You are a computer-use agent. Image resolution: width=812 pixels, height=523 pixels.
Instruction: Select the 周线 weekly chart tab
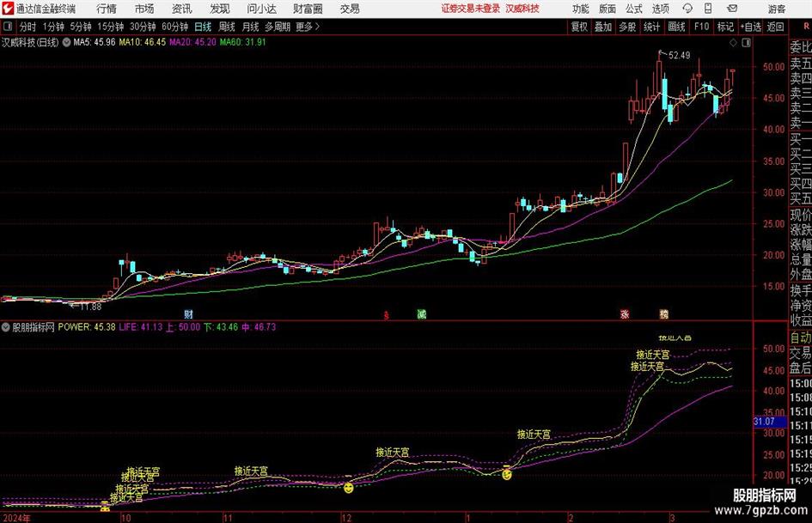[227, 27]
